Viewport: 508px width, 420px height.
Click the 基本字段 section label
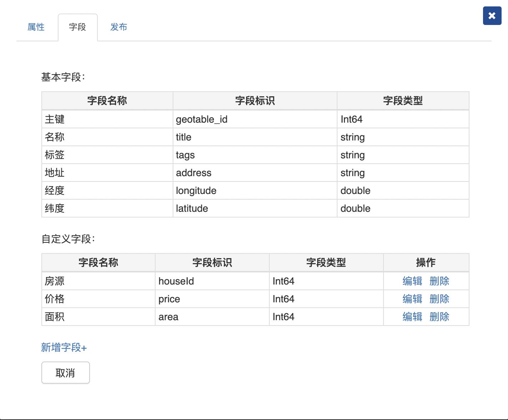tap(63, 77)
